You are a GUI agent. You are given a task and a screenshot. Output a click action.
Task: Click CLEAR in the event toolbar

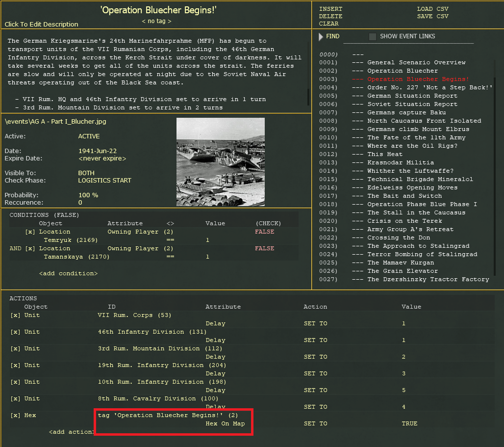pos(328,24)
